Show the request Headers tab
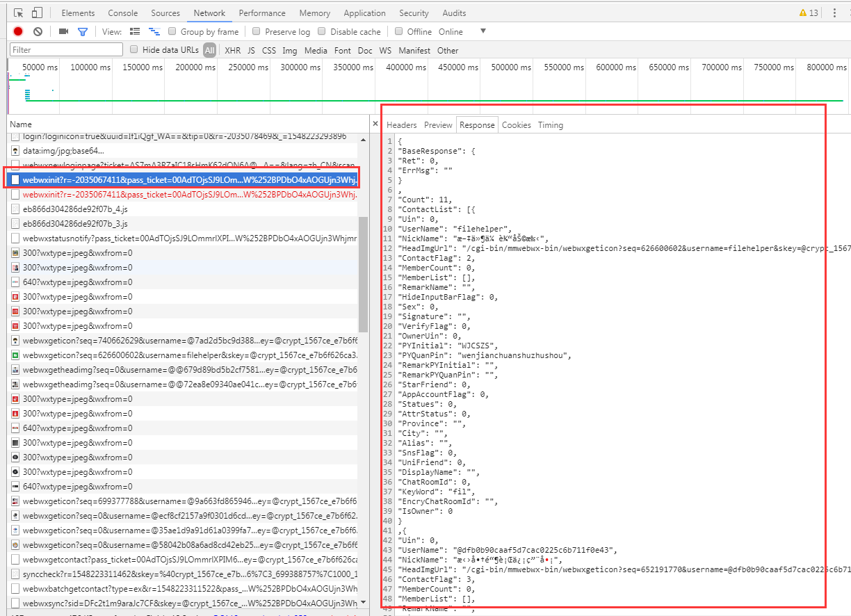 (401, 125)
